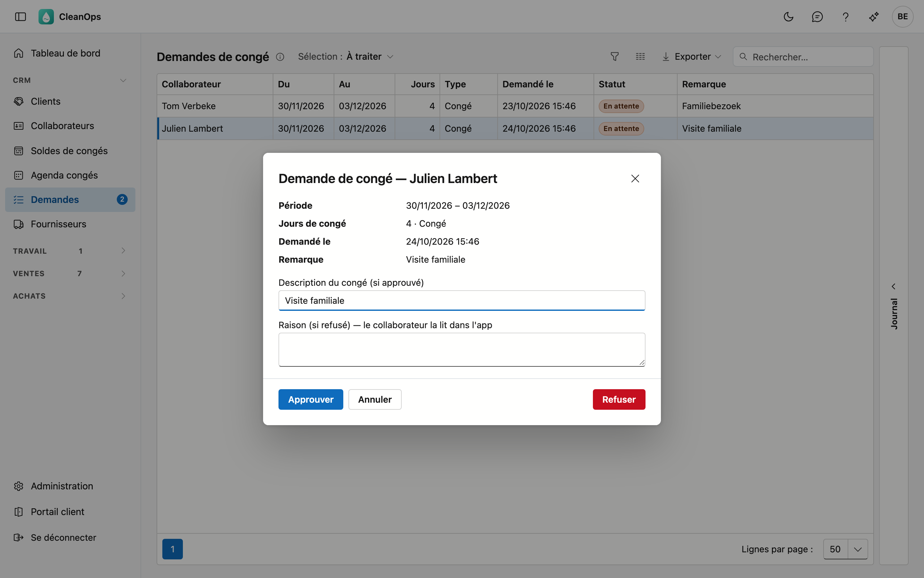Sort by the Statut column header

[x=635, y=84]
